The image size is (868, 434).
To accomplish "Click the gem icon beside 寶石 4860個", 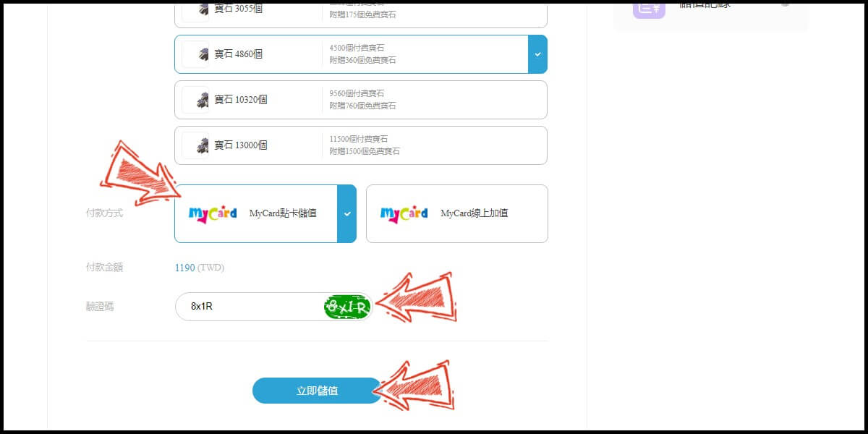I will [196, 54].
